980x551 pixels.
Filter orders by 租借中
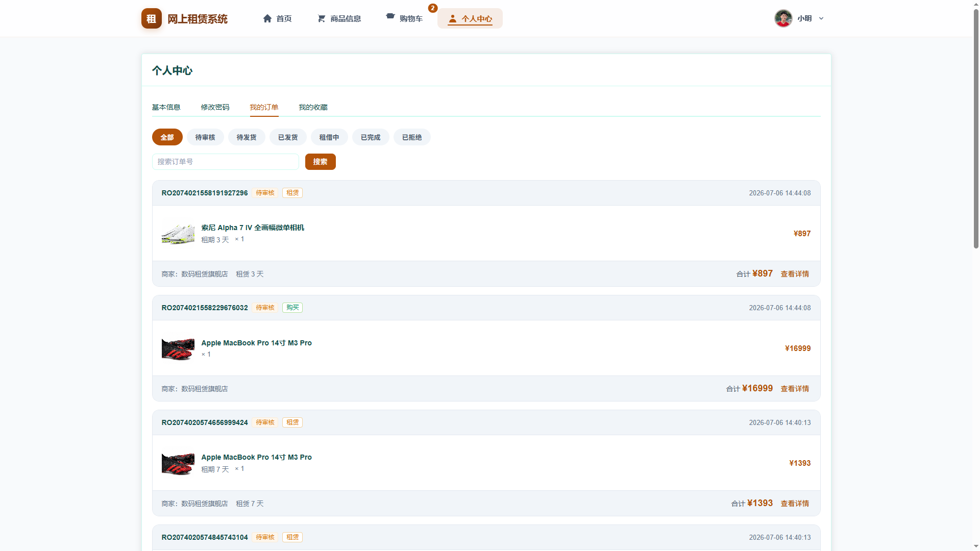pyautogui.click(x=329, y=137)
